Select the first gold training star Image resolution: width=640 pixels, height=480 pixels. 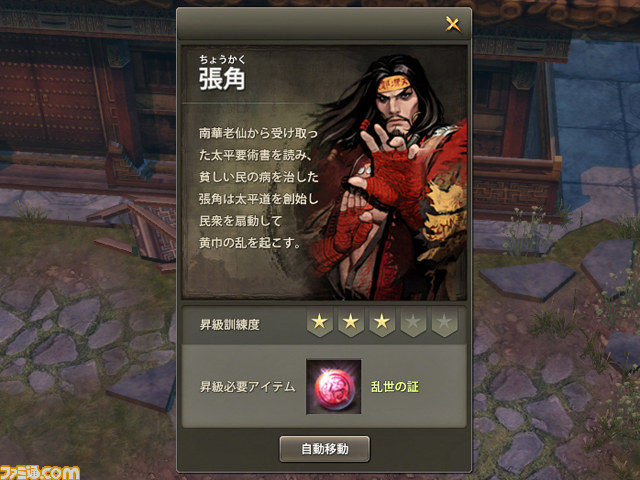(x=320, y=322)
